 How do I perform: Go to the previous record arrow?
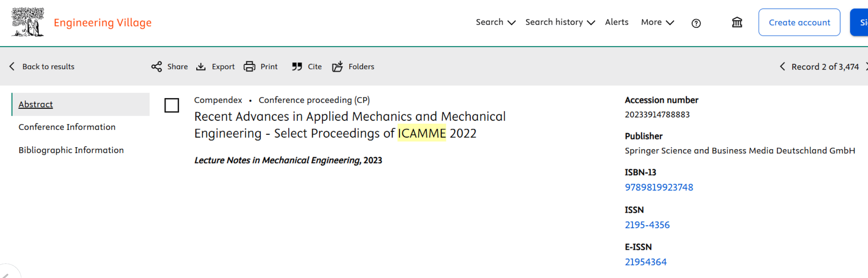782,66
